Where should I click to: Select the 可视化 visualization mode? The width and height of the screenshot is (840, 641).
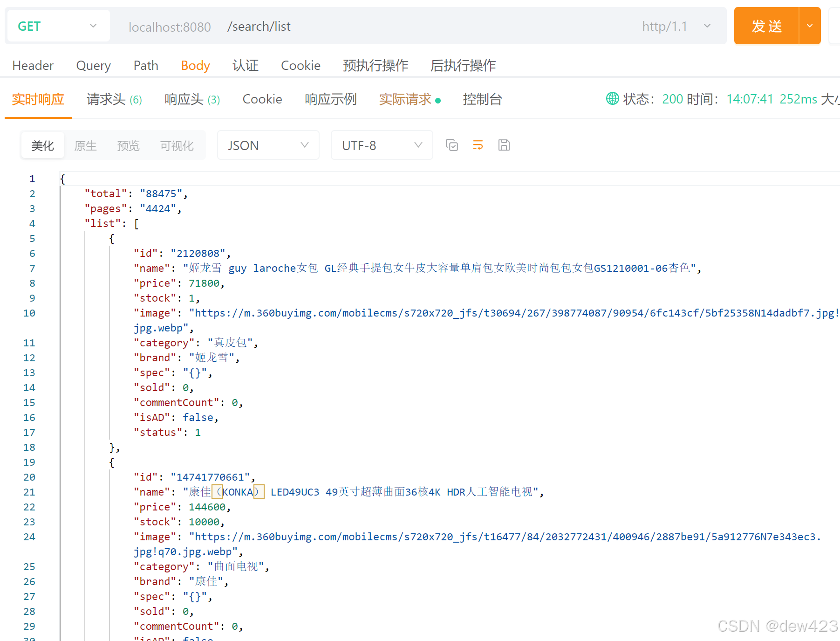177,145
